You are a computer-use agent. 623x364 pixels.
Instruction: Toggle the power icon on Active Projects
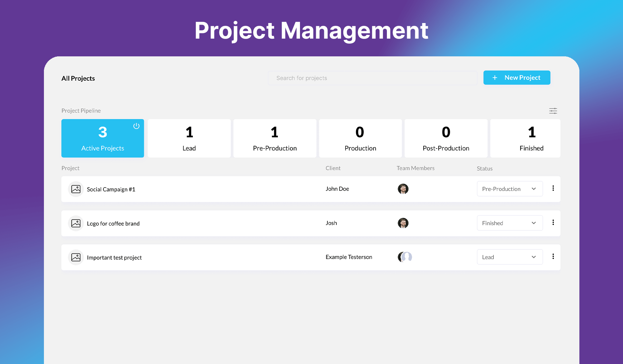tap(136, 126)
